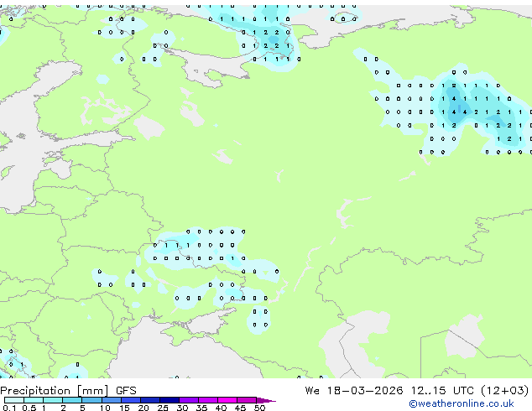
Task: Click the legend label "0.5"
Action: tap(29, 408)
